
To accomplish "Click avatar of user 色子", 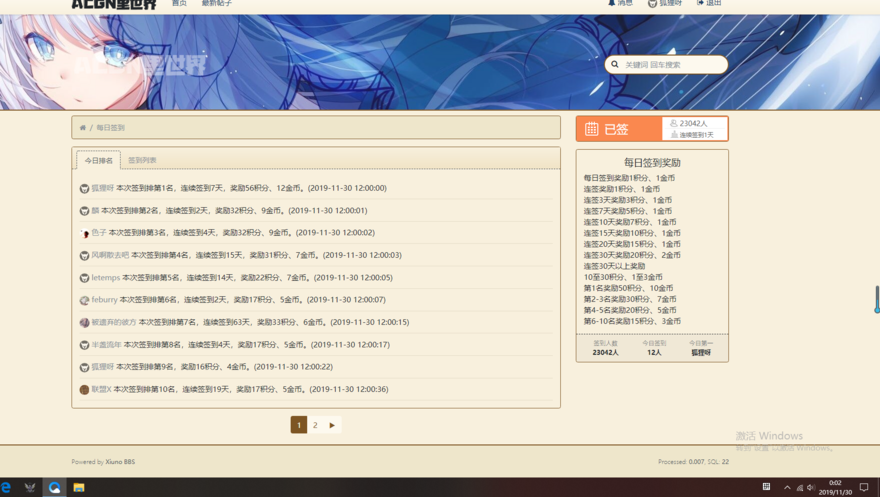I will point(84,233).
